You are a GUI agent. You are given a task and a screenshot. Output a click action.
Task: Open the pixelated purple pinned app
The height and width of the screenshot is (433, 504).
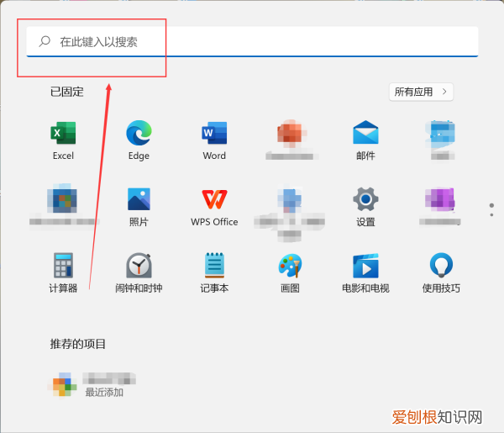(x=440, y=207)
